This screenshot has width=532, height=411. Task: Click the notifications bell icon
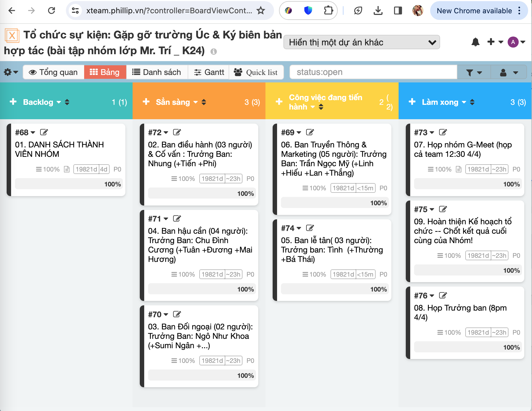[x=475, y=42]
